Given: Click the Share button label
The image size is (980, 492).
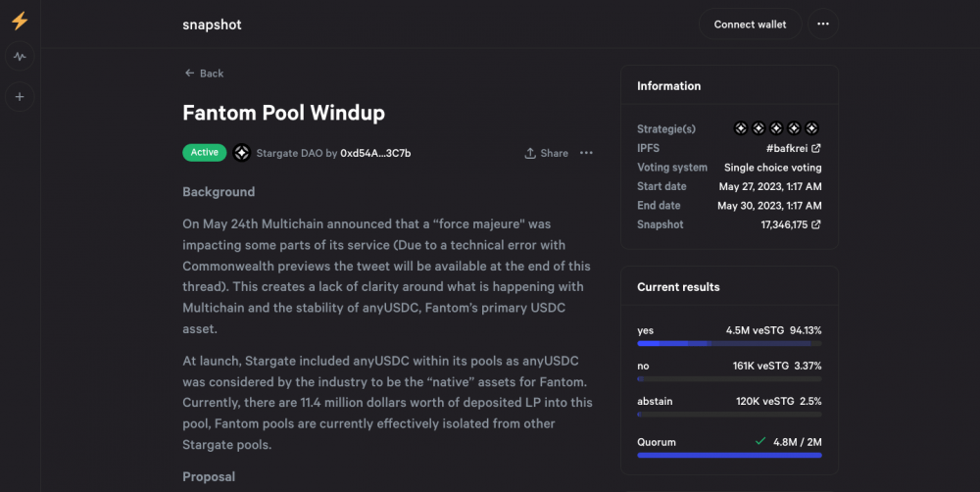Looking at the screenshot, I should coord(554,153).
